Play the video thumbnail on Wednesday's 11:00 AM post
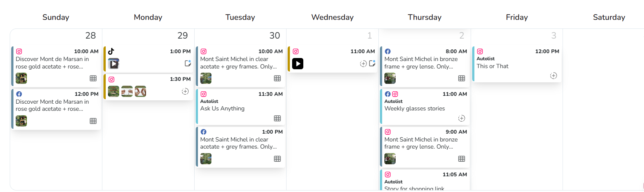 [x=298, y=64]
